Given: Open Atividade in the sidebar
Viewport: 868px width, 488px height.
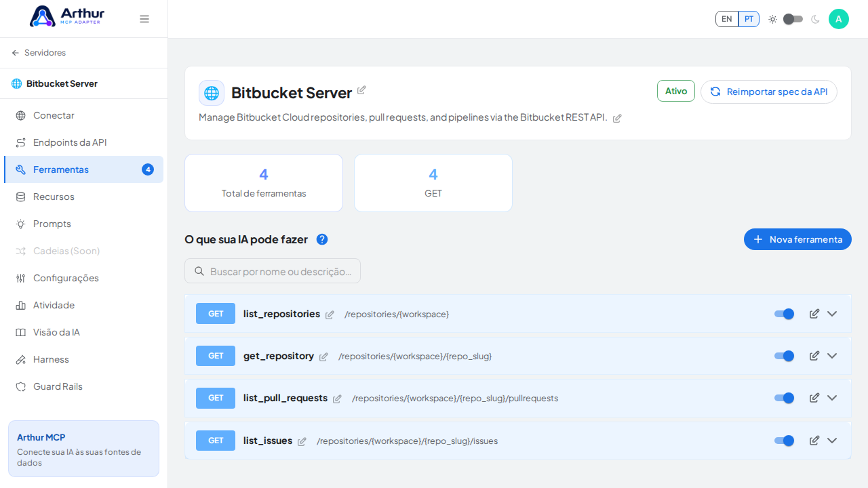Looking at the screenshot, I should pyautogui.click(x=83, y=305).
